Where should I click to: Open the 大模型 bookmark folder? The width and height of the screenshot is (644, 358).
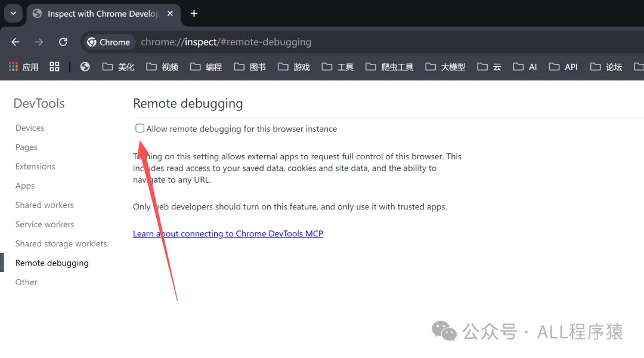(x=445, y=67)
